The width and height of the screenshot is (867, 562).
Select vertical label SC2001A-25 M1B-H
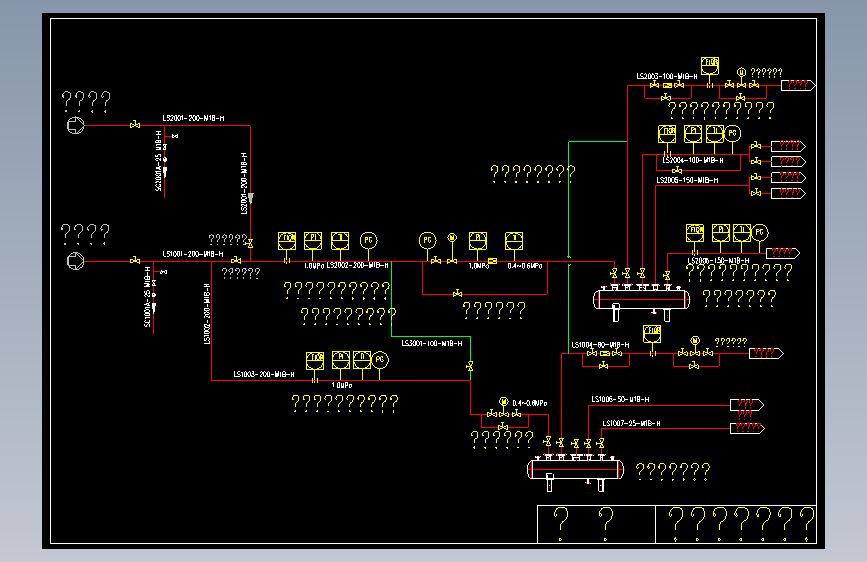[x=159, y=162]
